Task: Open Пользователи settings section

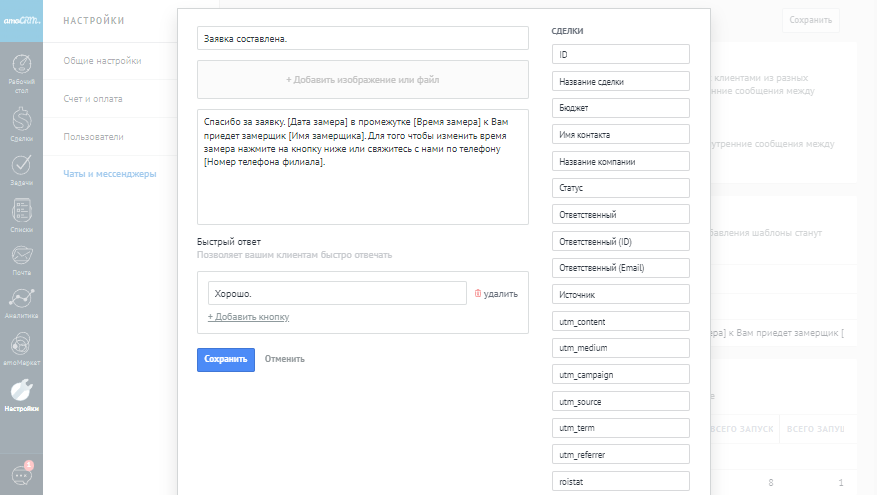Action: click(x=93, y=136)
